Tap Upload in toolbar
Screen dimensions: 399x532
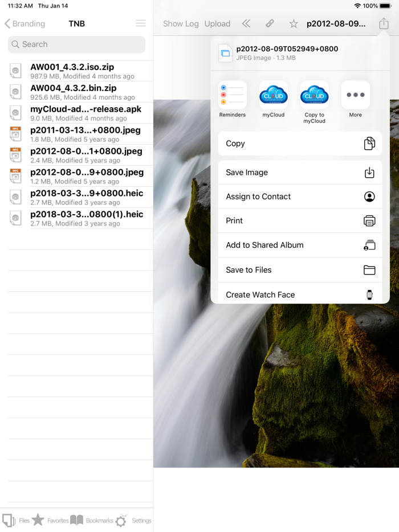click(x=217, y=24)
